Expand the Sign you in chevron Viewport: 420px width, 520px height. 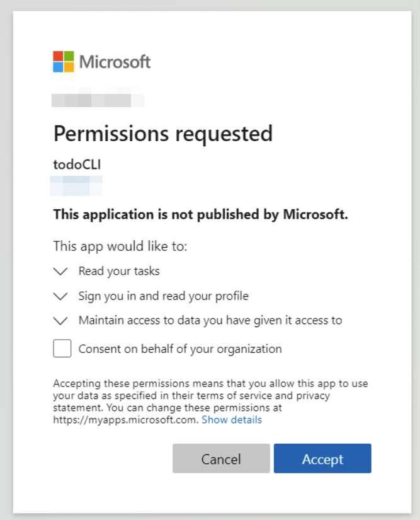60,296
